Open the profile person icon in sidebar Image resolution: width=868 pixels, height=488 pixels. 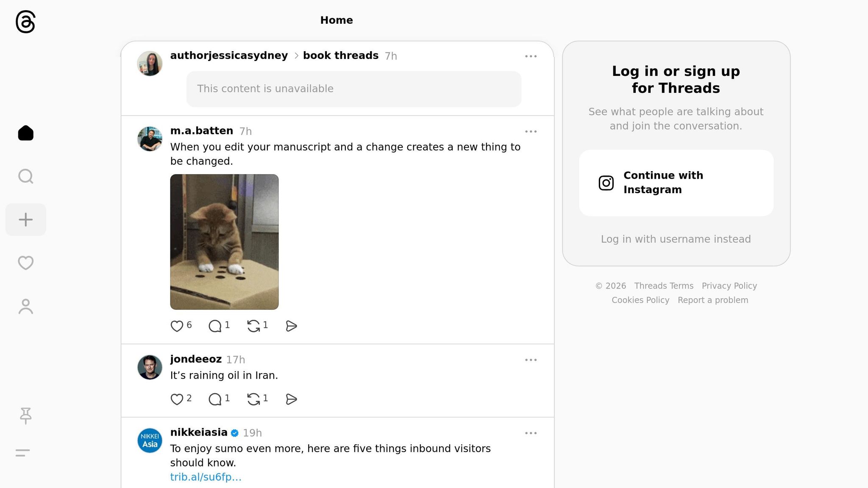pyautogui.click(x=25, y=306)
